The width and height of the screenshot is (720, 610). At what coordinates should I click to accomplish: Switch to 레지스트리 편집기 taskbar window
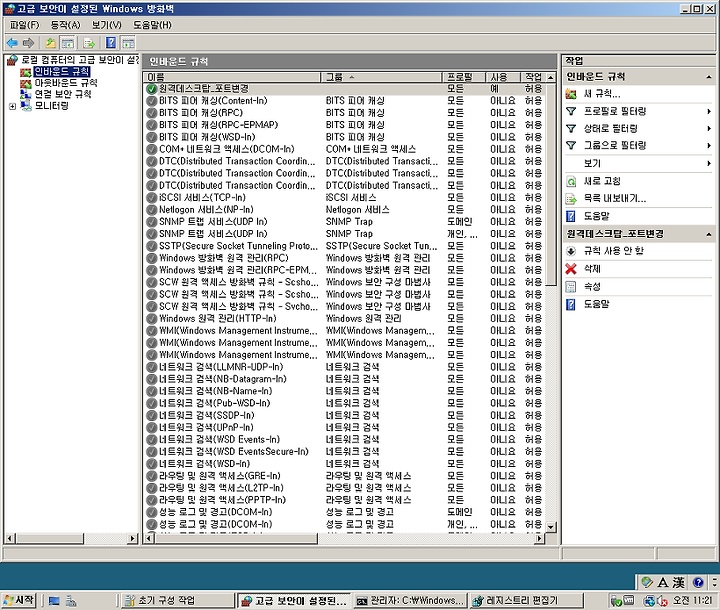click(x=527, y=600)
